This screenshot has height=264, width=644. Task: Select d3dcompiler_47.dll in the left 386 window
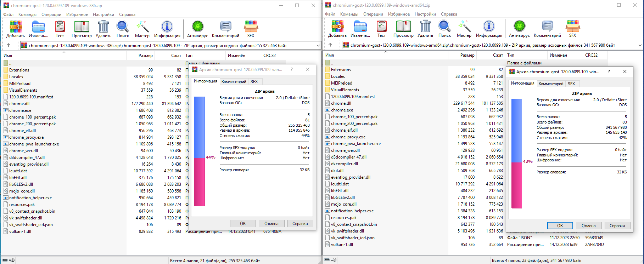[x=27, y=157]
